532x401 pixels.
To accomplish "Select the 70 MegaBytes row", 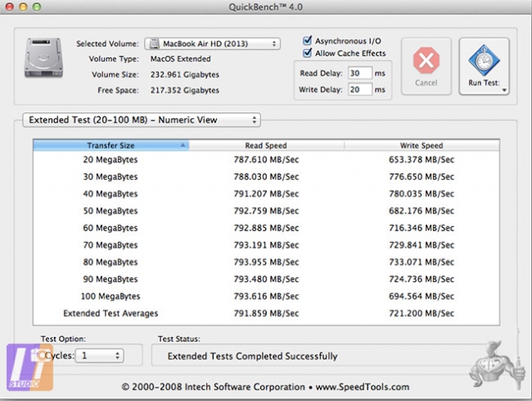I will coord(266,245).
